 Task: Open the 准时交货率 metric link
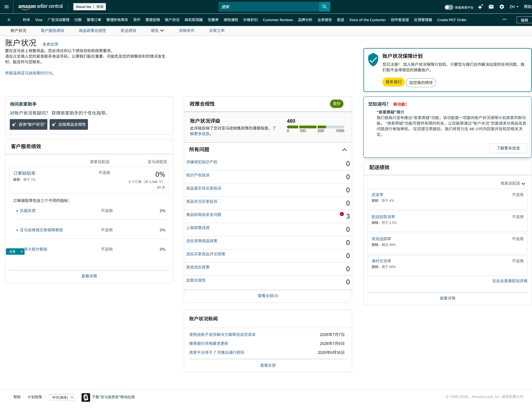pos(381,261)
